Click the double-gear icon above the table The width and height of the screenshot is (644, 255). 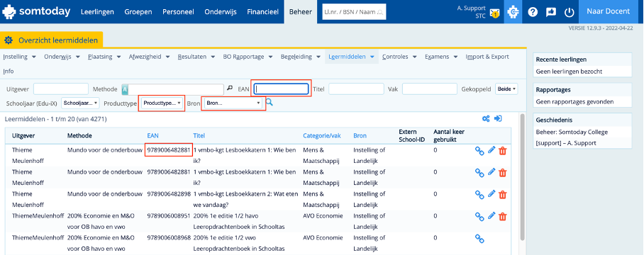[x=486, y=118]
